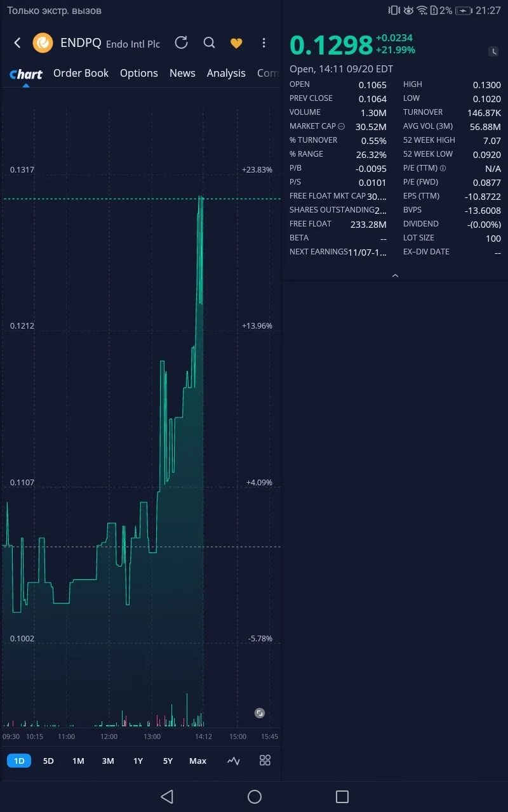Tap the 14:12 time label on chart axis
Image resolution: width=508 pixels, height=812 pixels.
coord(203,737)
